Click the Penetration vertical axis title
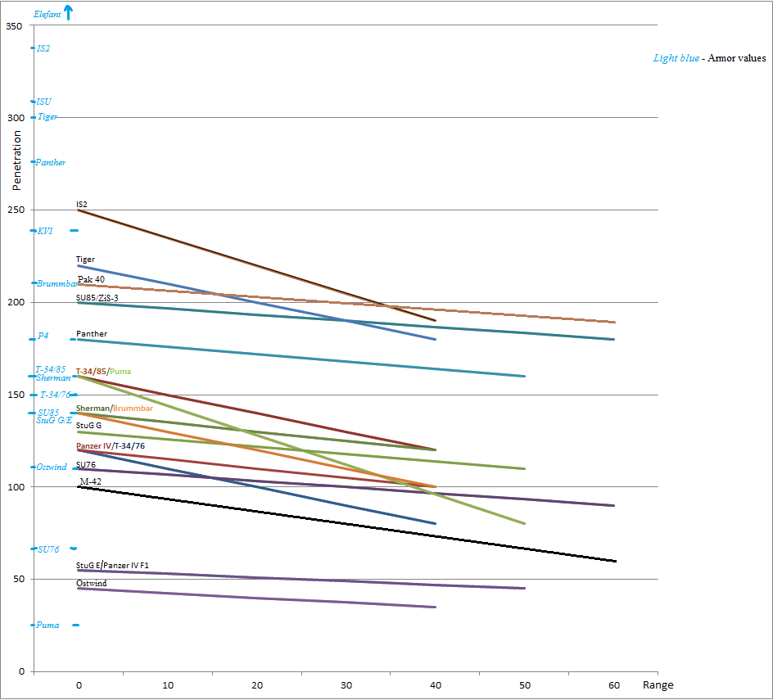 click(x=16, y=158)
